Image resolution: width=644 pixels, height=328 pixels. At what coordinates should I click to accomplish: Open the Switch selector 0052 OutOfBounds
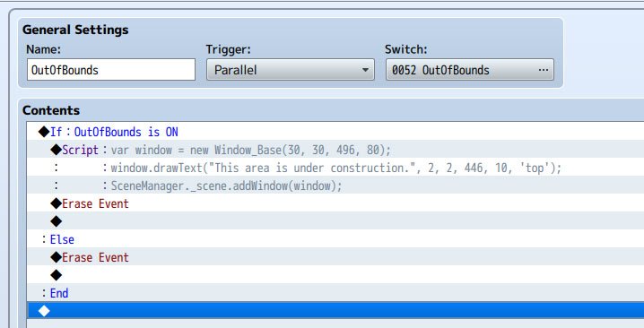coord(470,70)
